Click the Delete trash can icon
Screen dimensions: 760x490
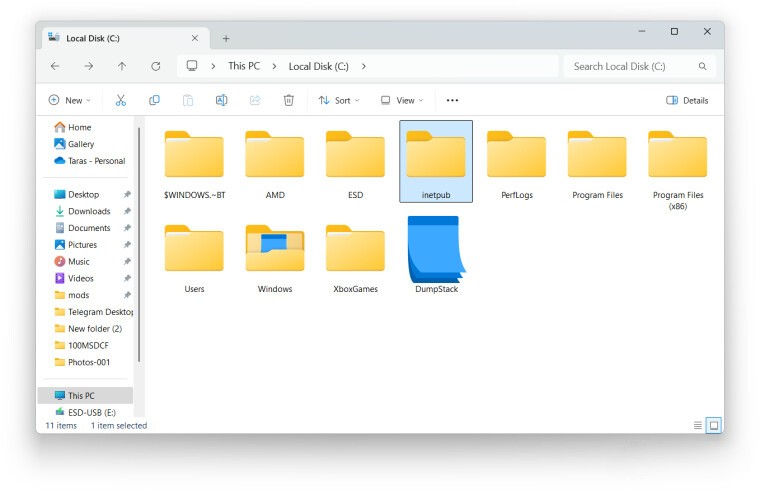pos(288,100)
